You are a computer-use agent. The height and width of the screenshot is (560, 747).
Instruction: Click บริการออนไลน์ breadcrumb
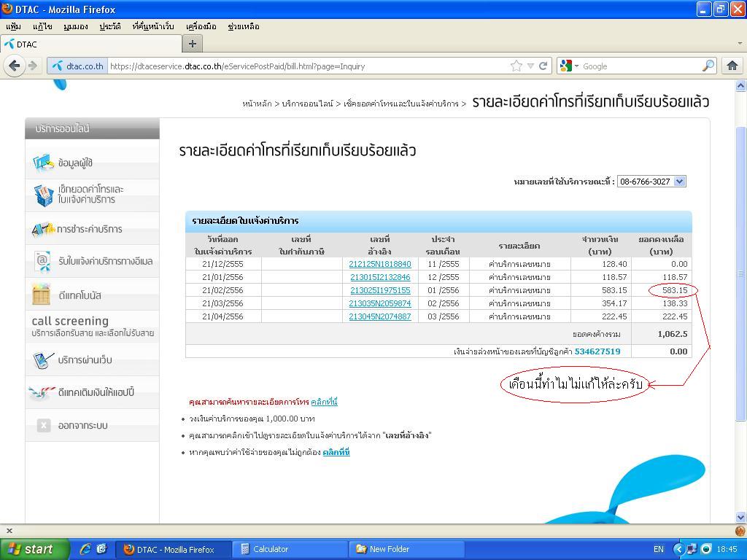pos(307,104)
